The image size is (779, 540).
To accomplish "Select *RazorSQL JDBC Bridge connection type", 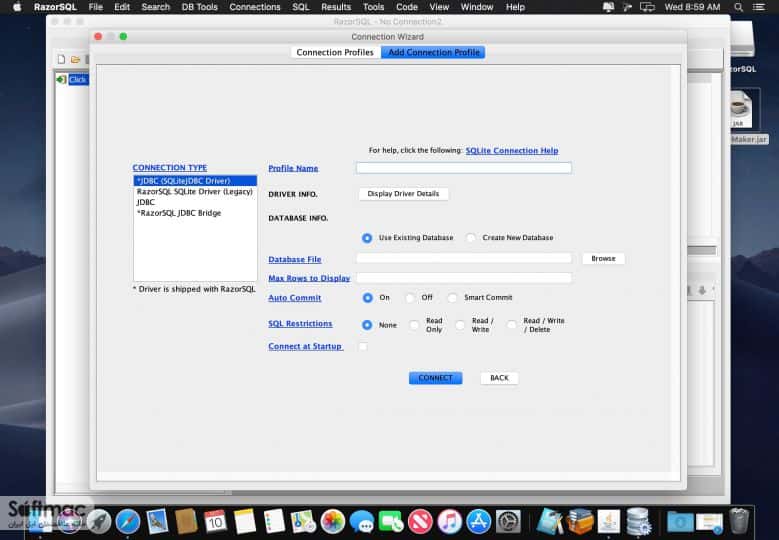I will (195, 213).
